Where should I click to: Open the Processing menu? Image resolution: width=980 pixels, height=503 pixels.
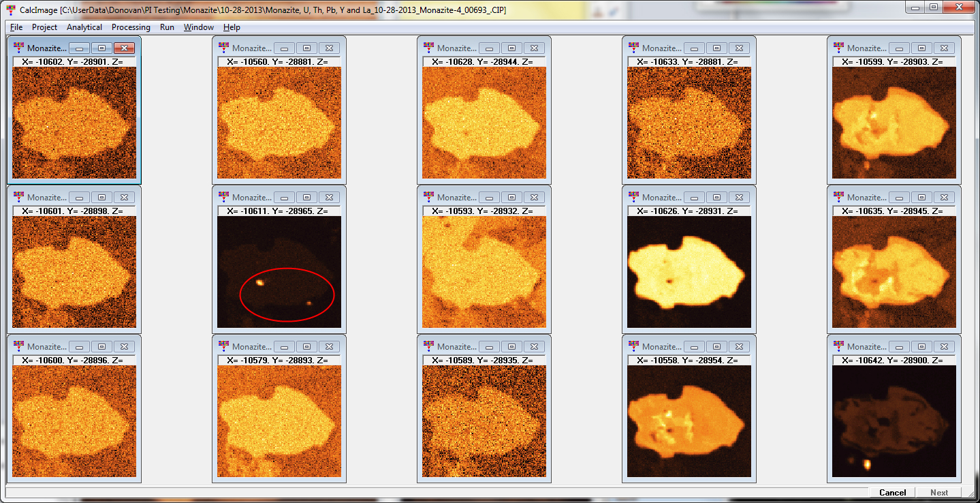(131, 27)
